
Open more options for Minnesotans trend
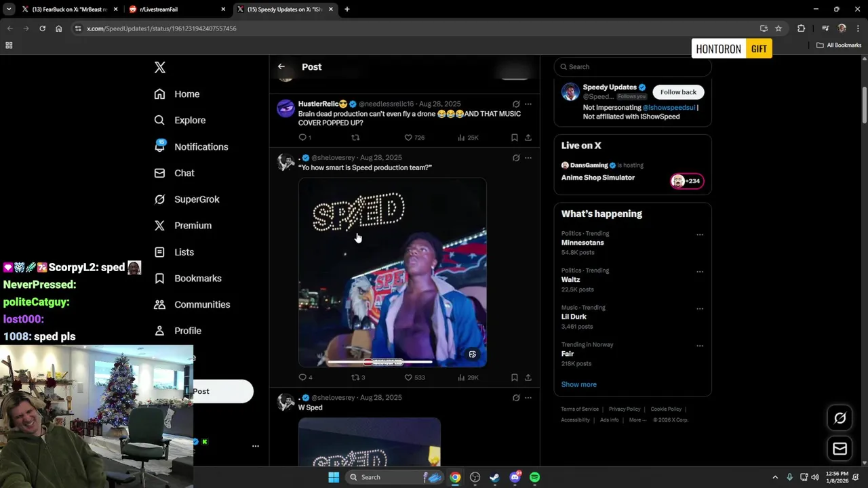coord(700,235)
